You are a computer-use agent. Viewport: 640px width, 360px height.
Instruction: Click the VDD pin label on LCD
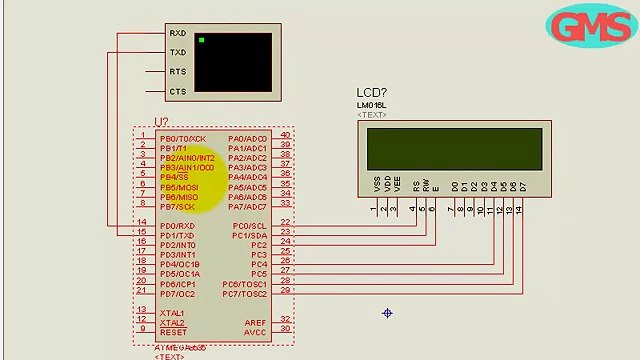(x=387, y=184)
